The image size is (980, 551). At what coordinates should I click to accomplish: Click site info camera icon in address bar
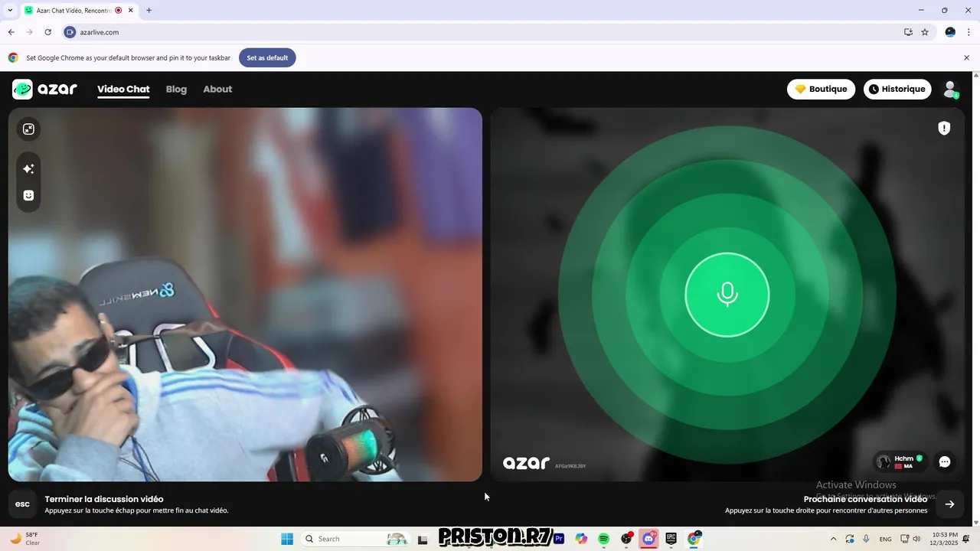70,32
